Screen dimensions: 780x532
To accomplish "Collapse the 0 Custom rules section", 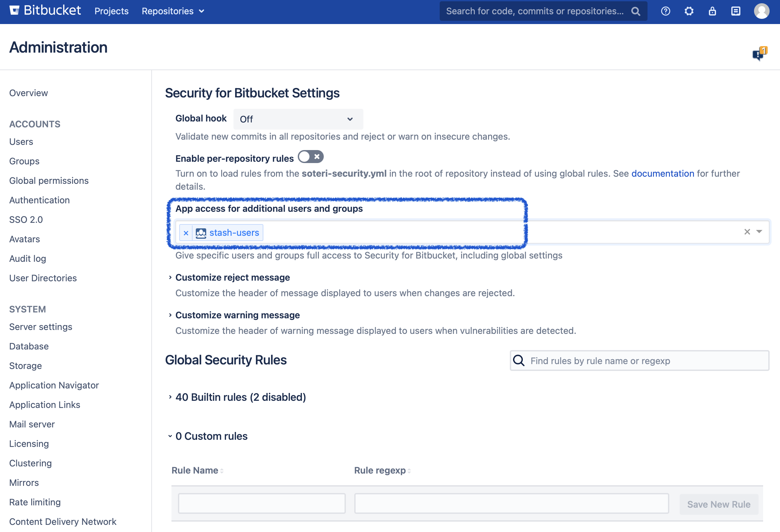I will 211,436.
